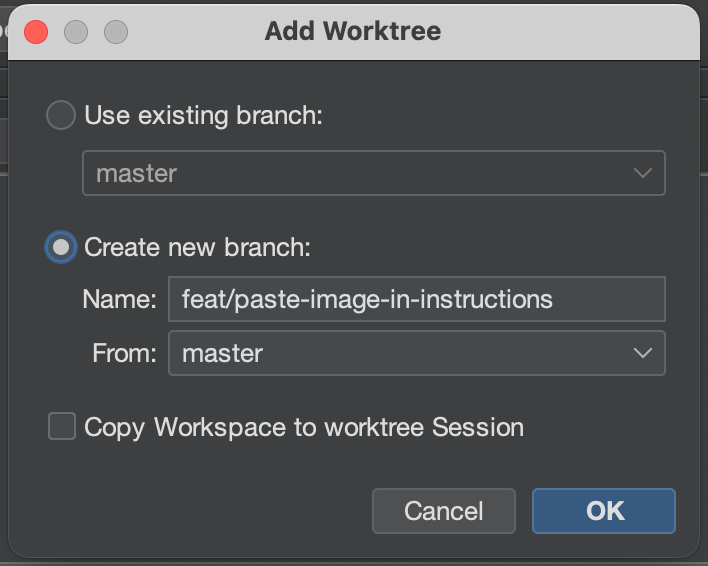The width and height of the screenshot is (708, 566).
Task: Click the 'Add Worktree' title bar text
Action: pyautogui.click(x=353, y=31)
